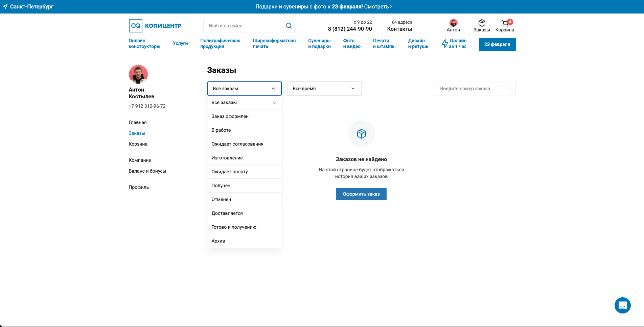
Task: Open Баланс и бонусы in sidebar
Action: (x=147, y=171)
